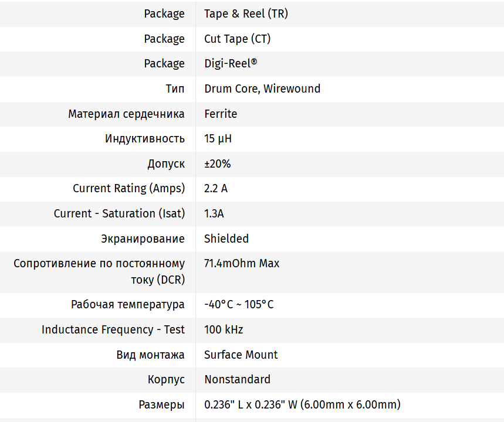
Task: Click the 'Tape & Reel (TR)' package value
Action: [x=246, y=13]
